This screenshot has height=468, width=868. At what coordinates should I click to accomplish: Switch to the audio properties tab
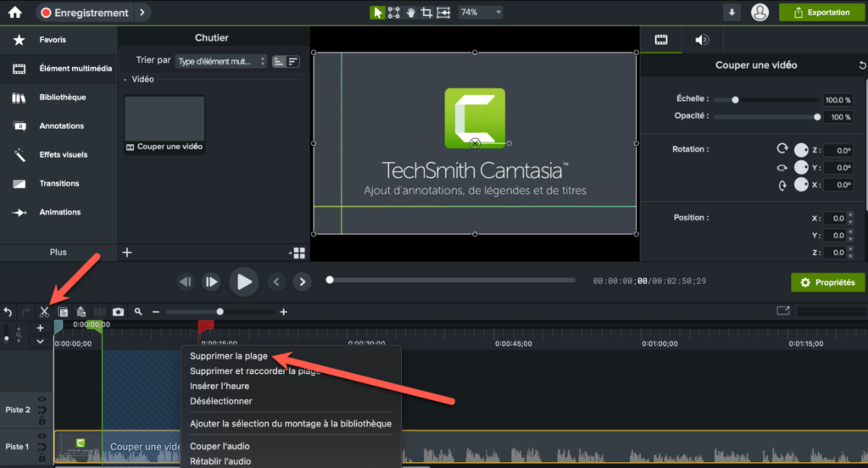tap(702, 40)
